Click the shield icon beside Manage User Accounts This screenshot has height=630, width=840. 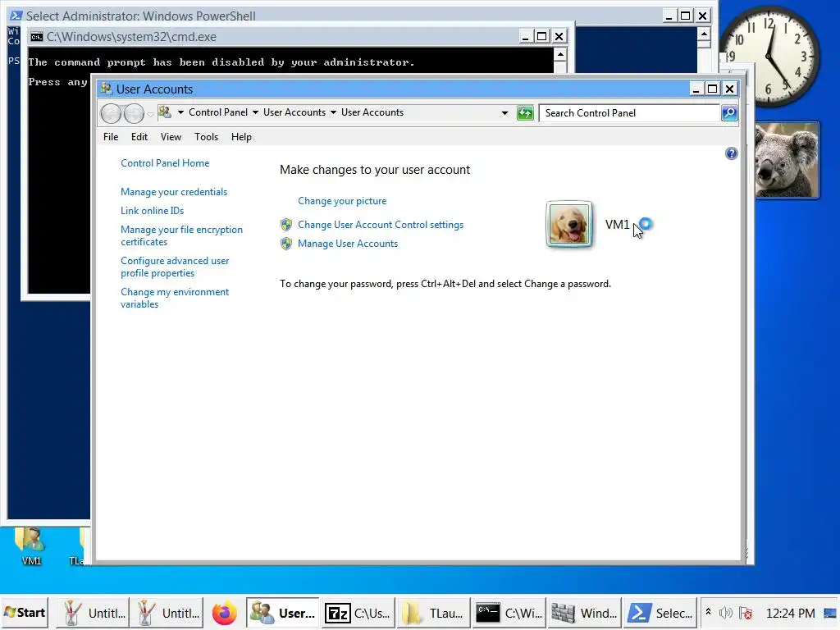click(x=286, y=244)
